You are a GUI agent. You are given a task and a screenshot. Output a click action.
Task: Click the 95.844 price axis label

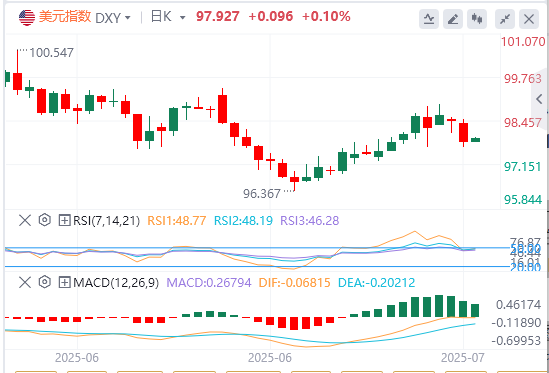click(x=522, y=200)
